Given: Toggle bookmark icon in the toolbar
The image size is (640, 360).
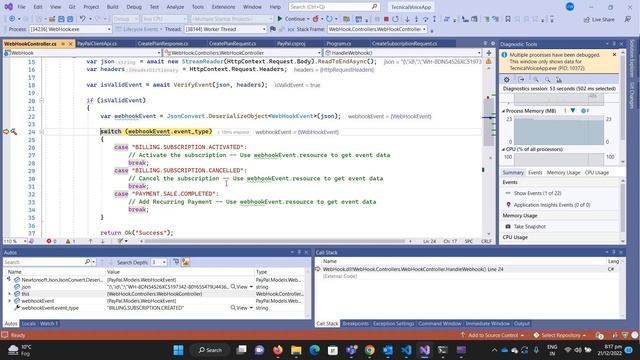Looking at the screenshot, I should click(508, 19).
